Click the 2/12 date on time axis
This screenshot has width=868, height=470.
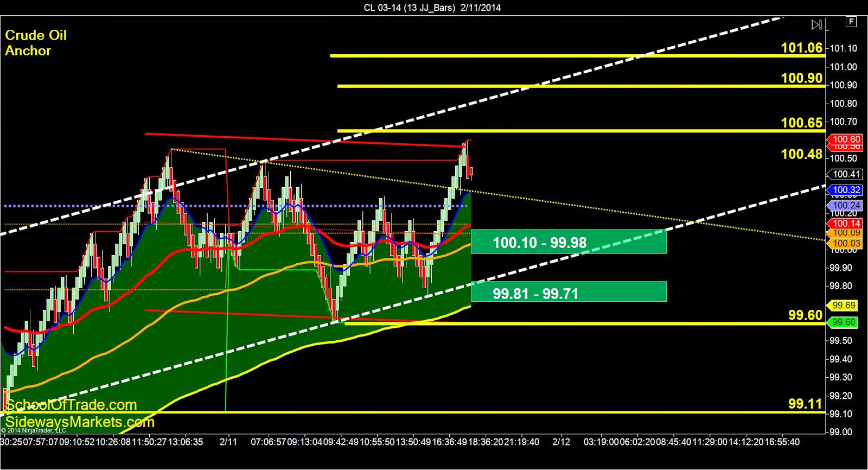(x=561, y=442)
